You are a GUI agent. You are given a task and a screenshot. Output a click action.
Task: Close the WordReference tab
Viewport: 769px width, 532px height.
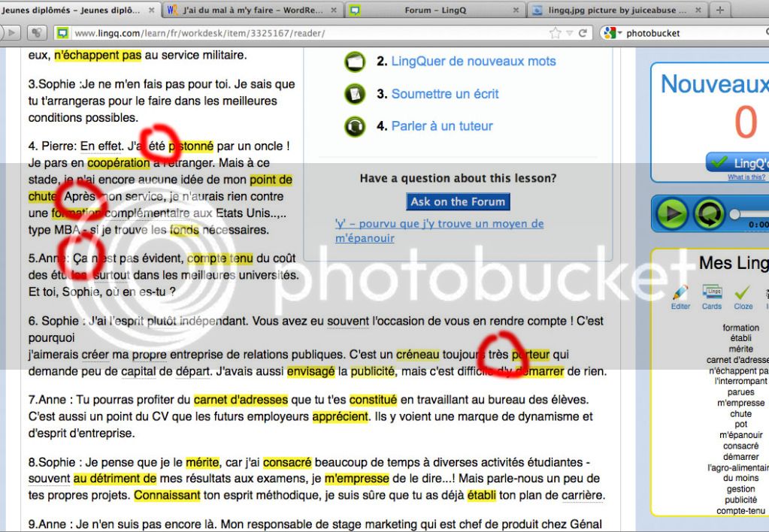[x=334, y=10]
